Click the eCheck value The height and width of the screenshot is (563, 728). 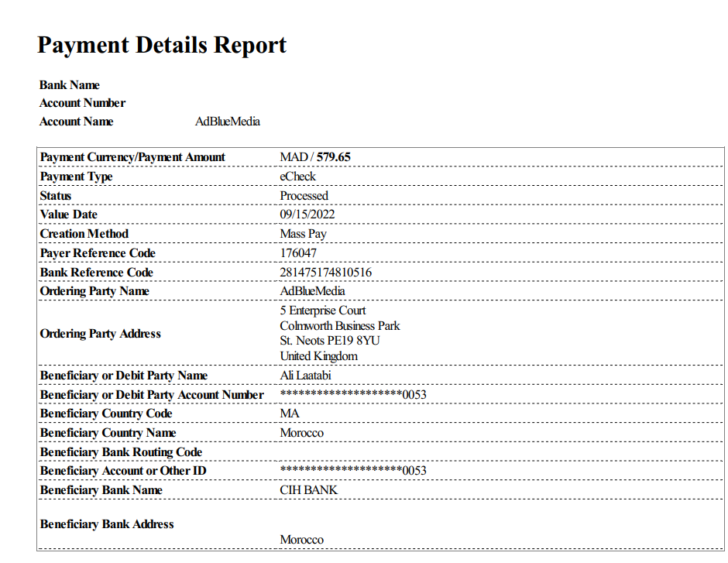297,177
